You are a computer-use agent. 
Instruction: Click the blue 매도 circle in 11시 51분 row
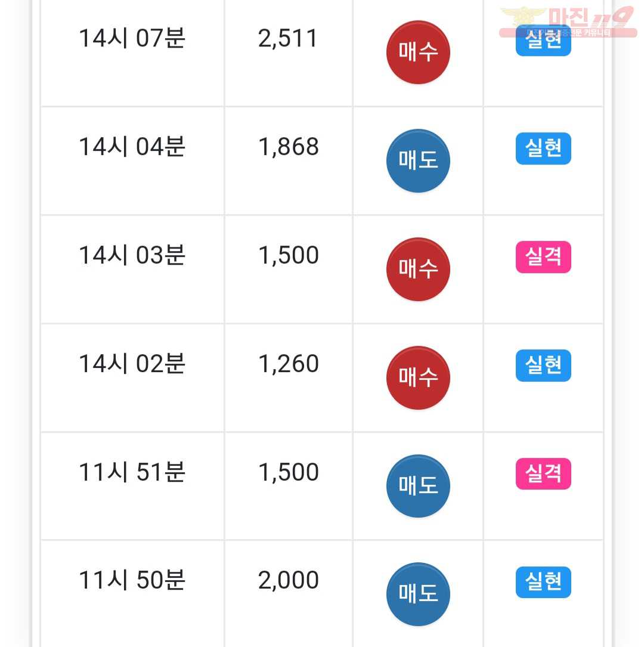(418, 485)
